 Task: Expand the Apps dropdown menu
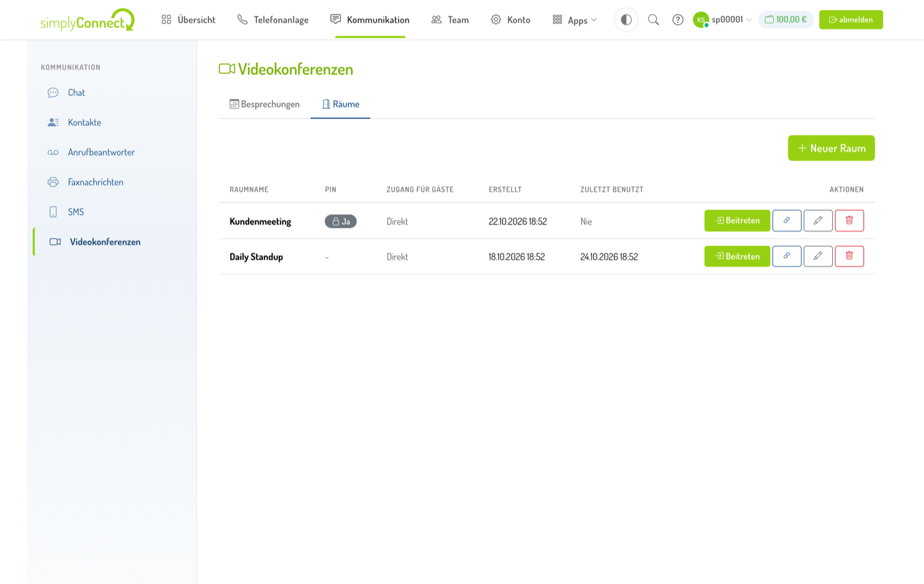575,20
